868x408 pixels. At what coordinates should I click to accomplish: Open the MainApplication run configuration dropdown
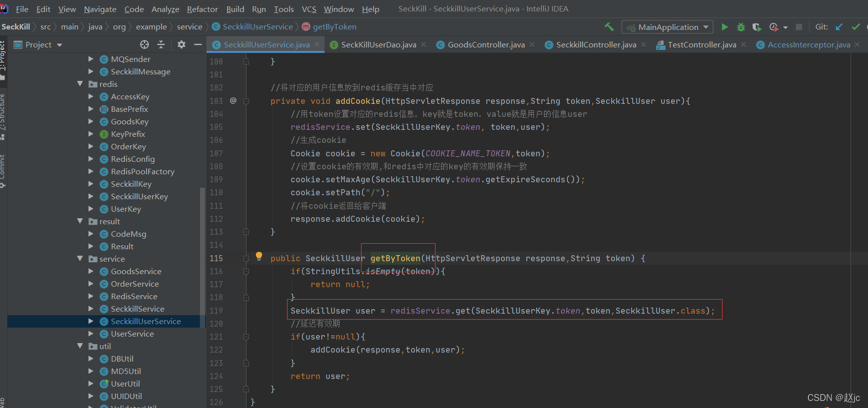(668, 27)
